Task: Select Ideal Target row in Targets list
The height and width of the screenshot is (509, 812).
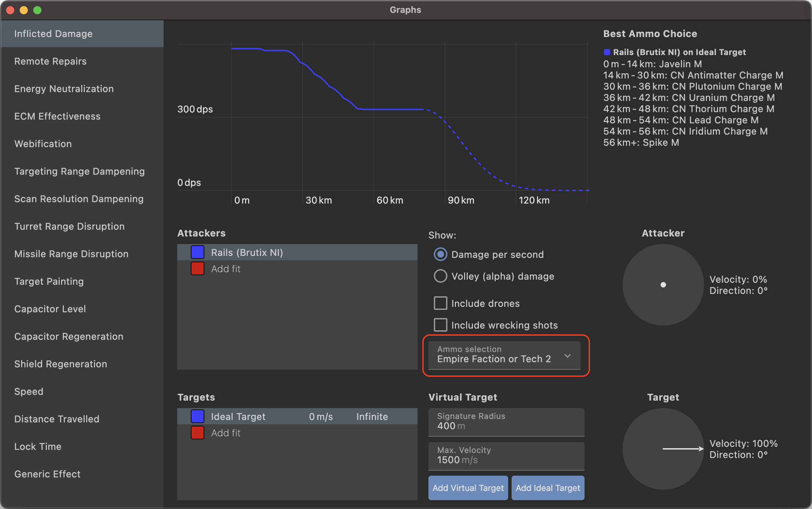Action: tap(297, 417)
